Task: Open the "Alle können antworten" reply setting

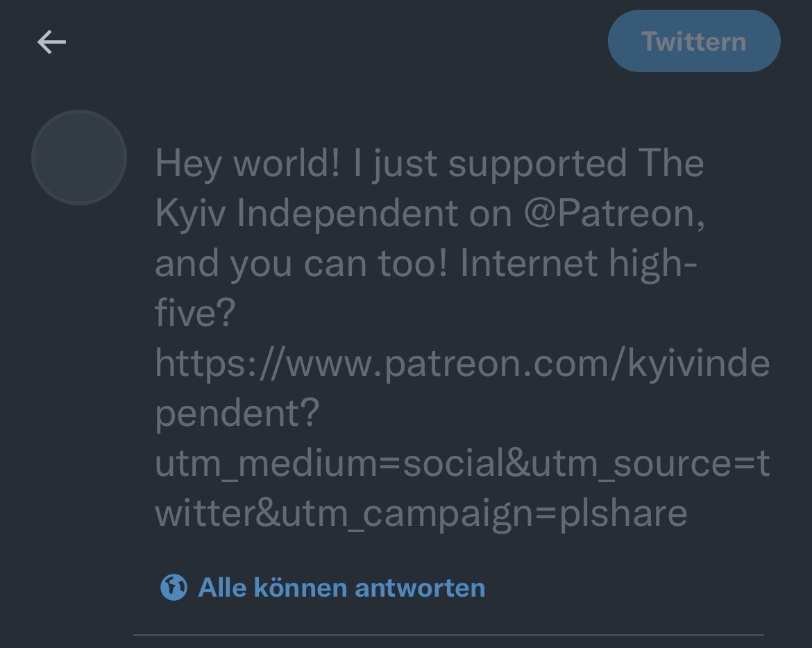Action: click(x=341, y=588)
